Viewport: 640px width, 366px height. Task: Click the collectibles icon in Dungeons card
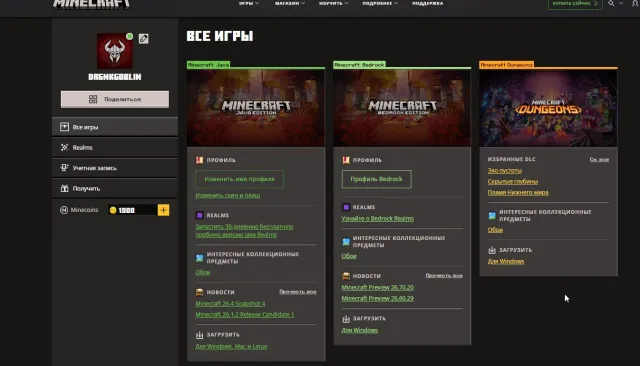pos(492,215)
